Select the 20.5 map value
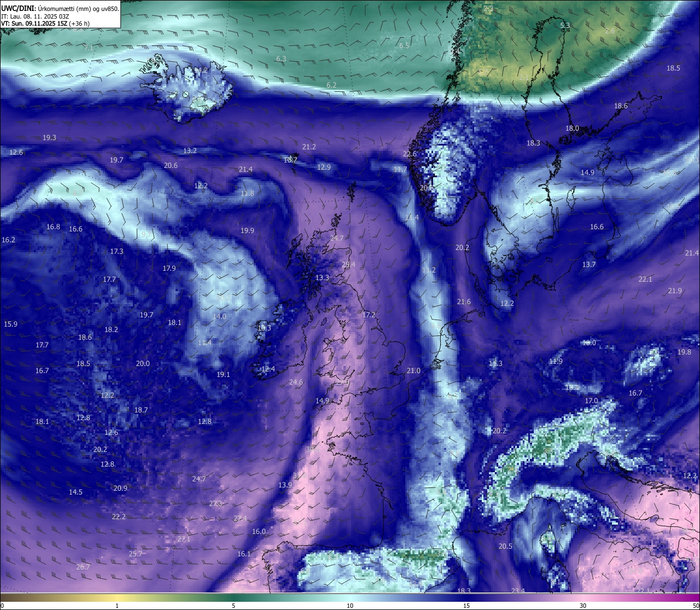Image resolution: width=700 pixels, height=610 pixels. 505,547
